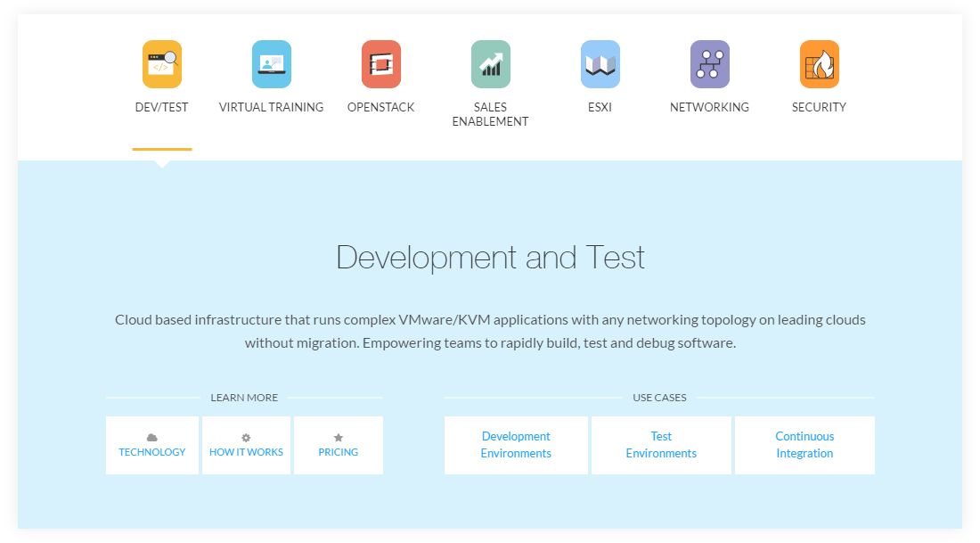Click the Sales Enablement chart icon
Image resolution: width=980 pixels, height=543 pixels.
point(490,64)
